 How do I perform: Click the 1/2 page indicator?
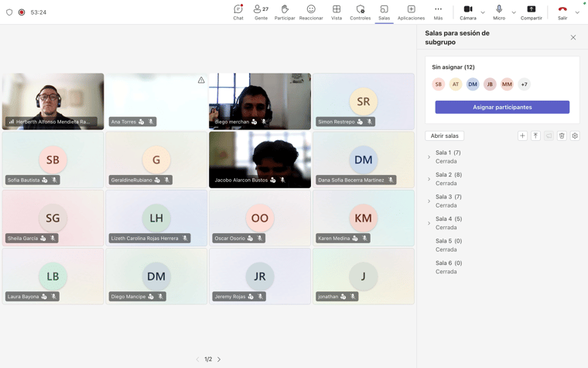point(208,359)
